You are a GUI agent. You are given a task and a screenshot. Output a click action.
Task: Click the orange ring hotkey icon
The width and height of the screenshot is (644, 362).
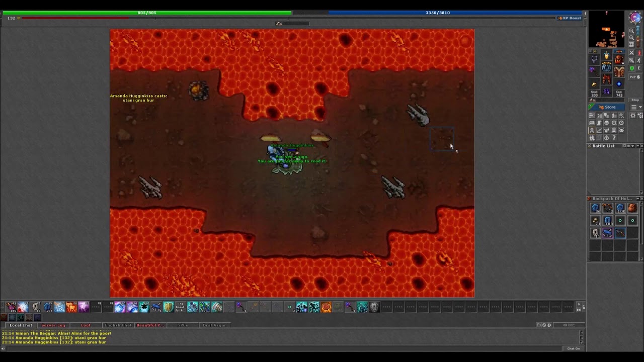(x=326, y=307)
